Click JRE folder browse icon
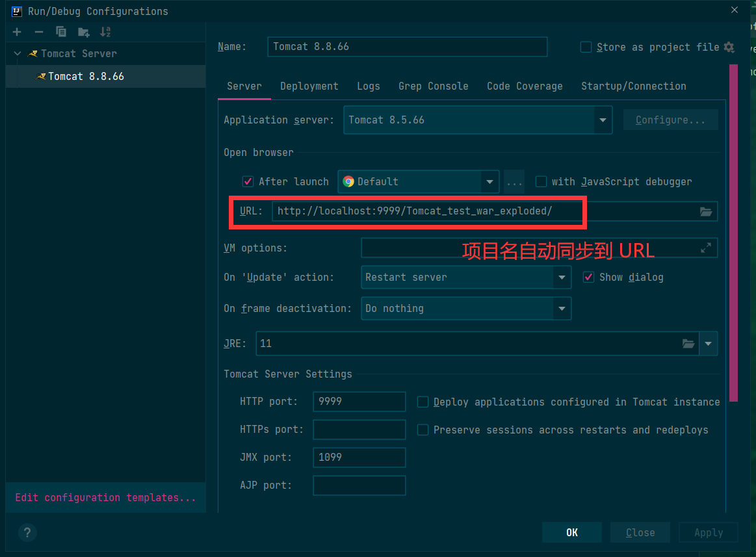756x557 pixels. pyautogui.click(x=688, y=343)
